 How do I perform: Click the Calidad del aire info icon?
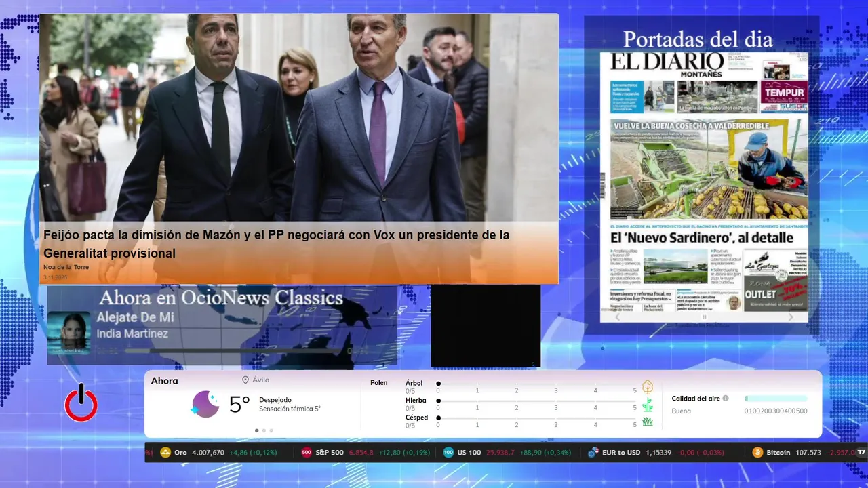tap(726, 399)
